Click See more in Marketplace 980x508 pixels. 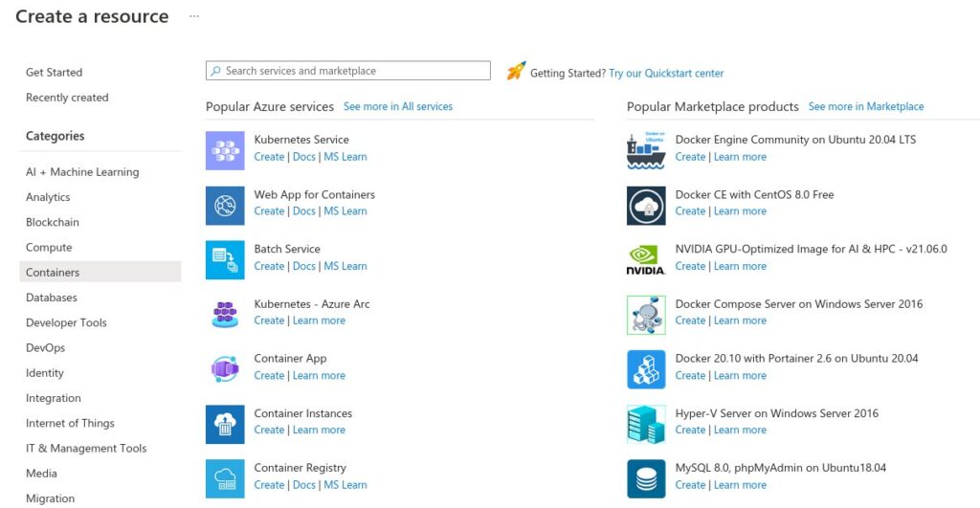[866, 107]
